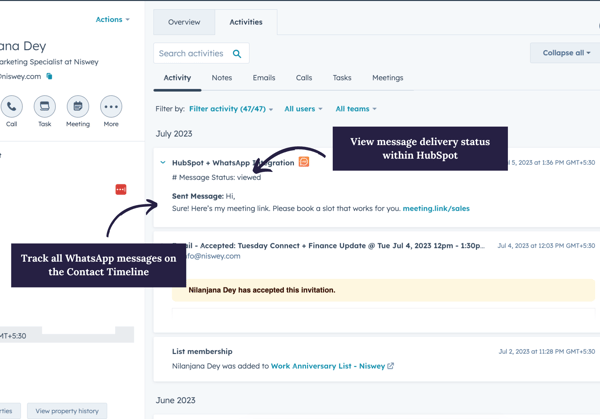
Task: Open external link icon beside Work Anniversary List
Action: click(391, 366)
